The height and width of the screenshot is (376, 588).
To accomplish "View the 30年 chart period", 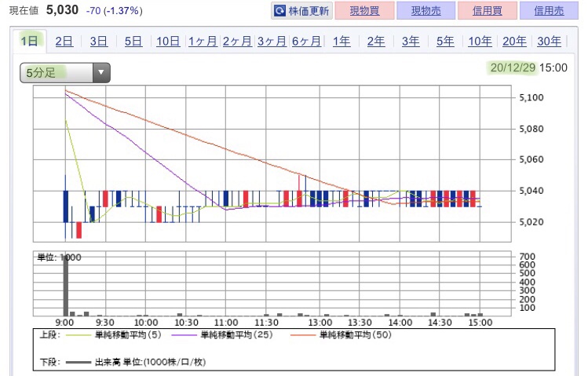I will (549, 41).
